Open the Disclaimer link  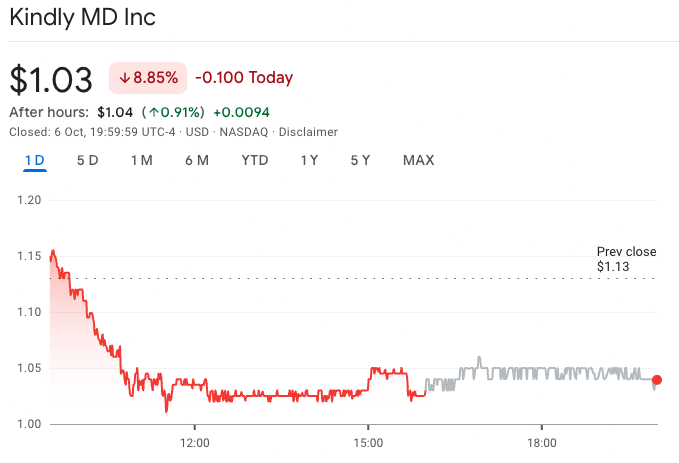click(x=308, y=132)
